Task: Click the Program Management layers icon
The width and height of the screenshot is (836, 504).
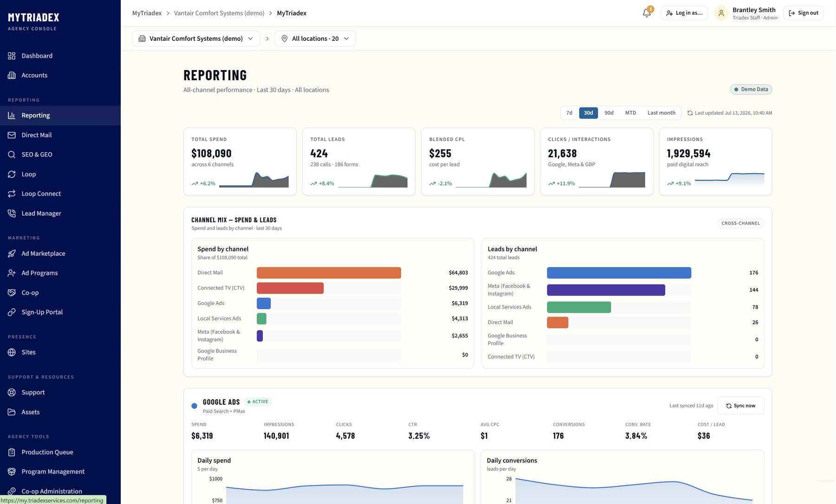Action: pyautogui.click(x=12, y=472)
